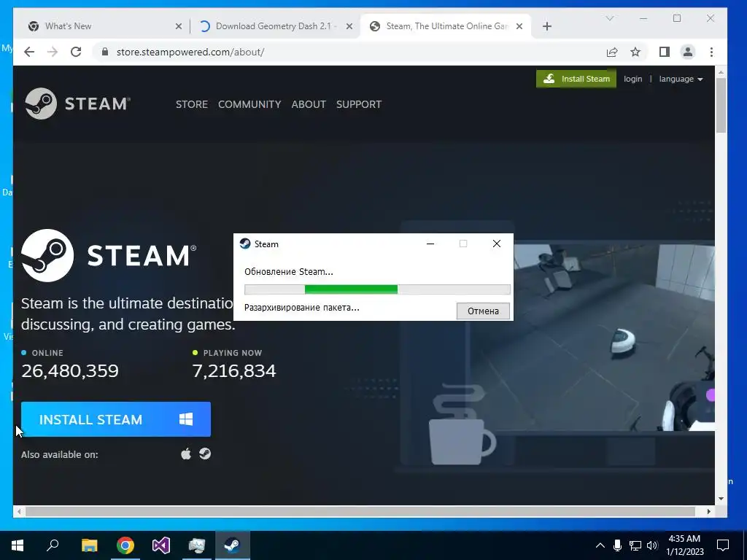Image resolution: width=747 pixels, height=560 pixels.
Task: Click the green Install Steam header button
Action: [576, 79]
